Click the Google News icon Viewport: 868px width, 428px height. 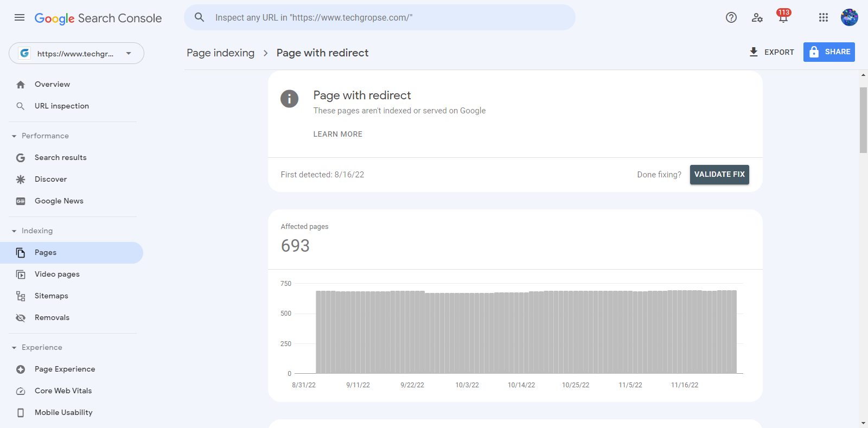(x=21, y=201)
